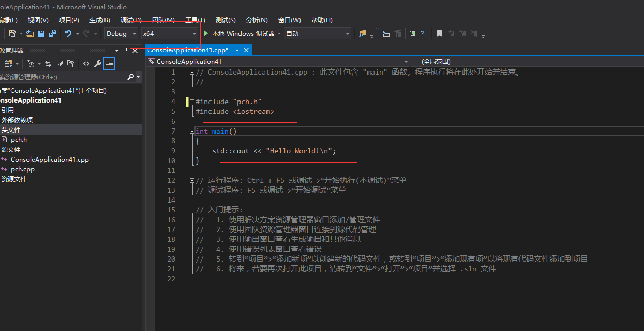Refresh the Solution Explorer

49,63
